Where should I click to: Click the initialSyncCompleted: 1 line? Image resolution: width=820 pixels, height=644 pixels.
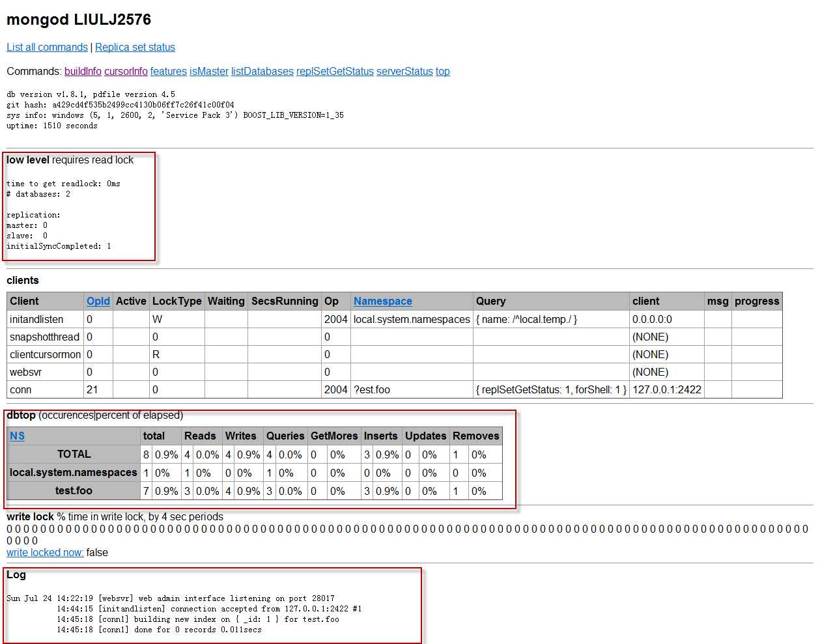(59, 246)
